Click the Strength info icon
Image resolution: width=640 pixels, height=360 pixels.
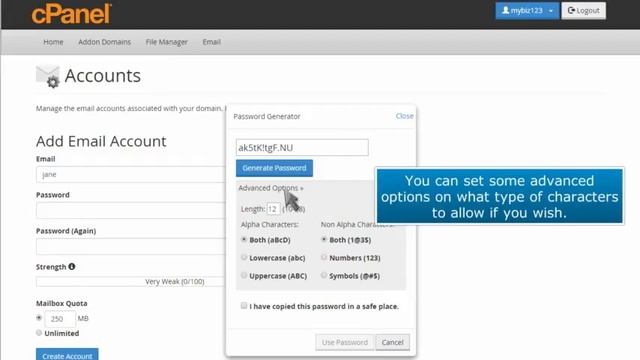click(x=72, y=267)
